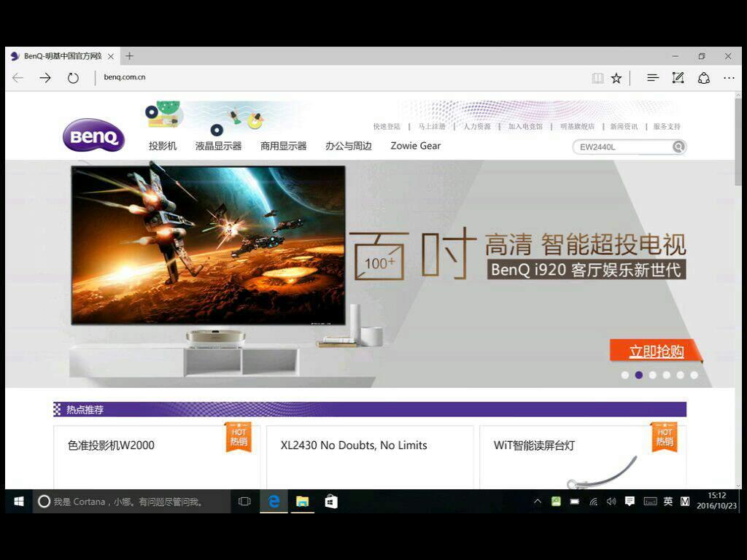Click the Cortana search box
Screen dimensions: 747x560
[x=132, y=502]
